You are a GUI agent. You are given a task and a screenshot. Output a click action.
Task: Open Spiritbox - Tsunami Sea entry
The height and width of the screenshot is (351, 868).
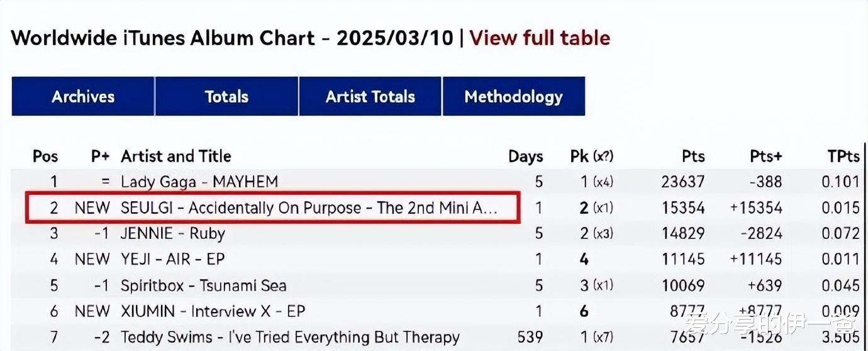203,285
